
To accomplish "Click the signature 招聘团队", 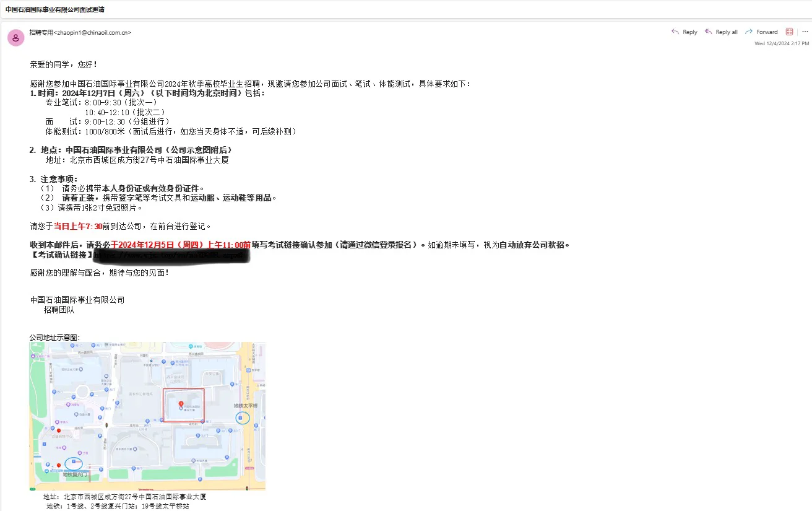I will (59, 310).
